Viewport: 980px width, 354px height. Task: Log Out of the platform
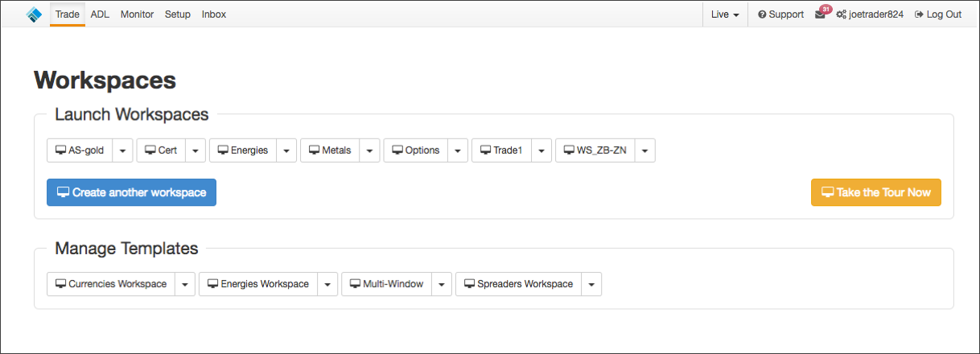tap(938, 14)
